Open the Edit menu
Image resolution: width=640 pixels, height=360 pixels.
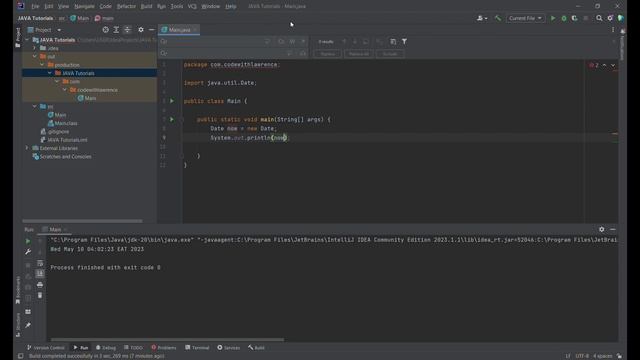[x=49, y=6]
